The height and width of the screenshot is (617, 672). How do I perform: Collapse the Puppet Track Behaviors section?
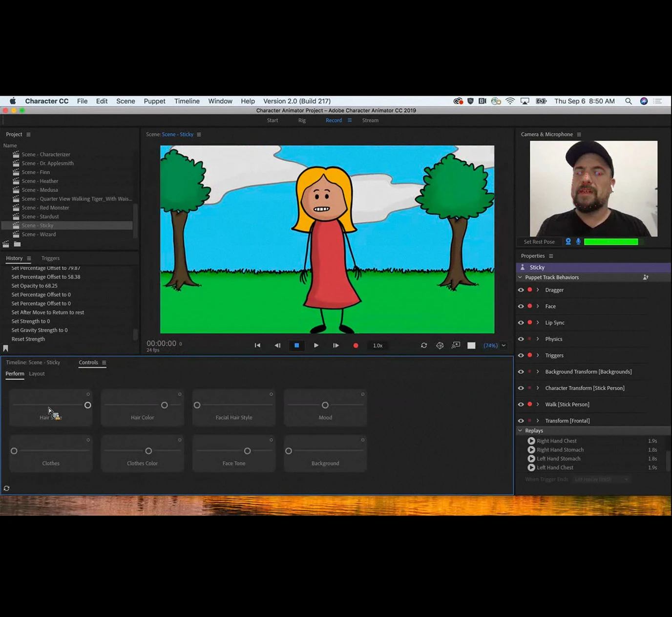click(520, 277)
